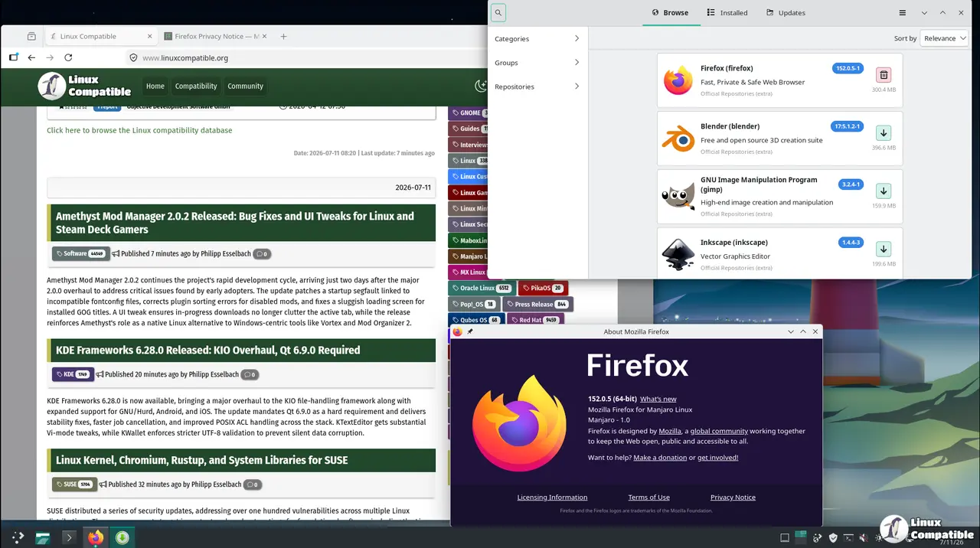
Task: Switch to the Browse tab
Action: pos(670,13)
